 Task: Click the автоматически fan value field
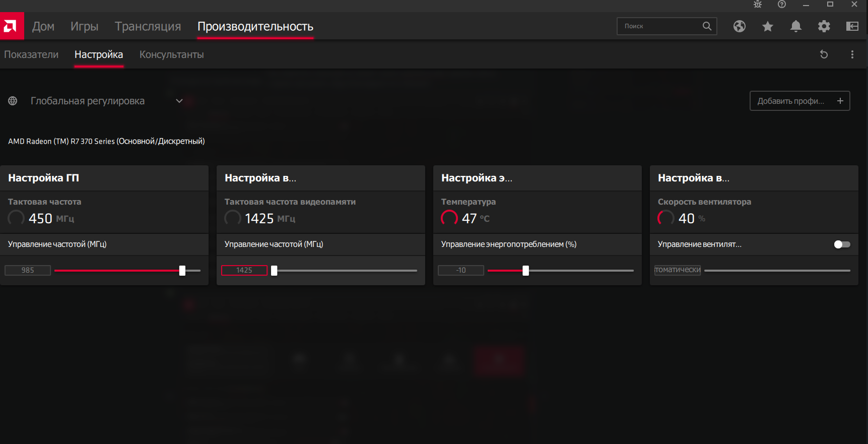[678, 270]
